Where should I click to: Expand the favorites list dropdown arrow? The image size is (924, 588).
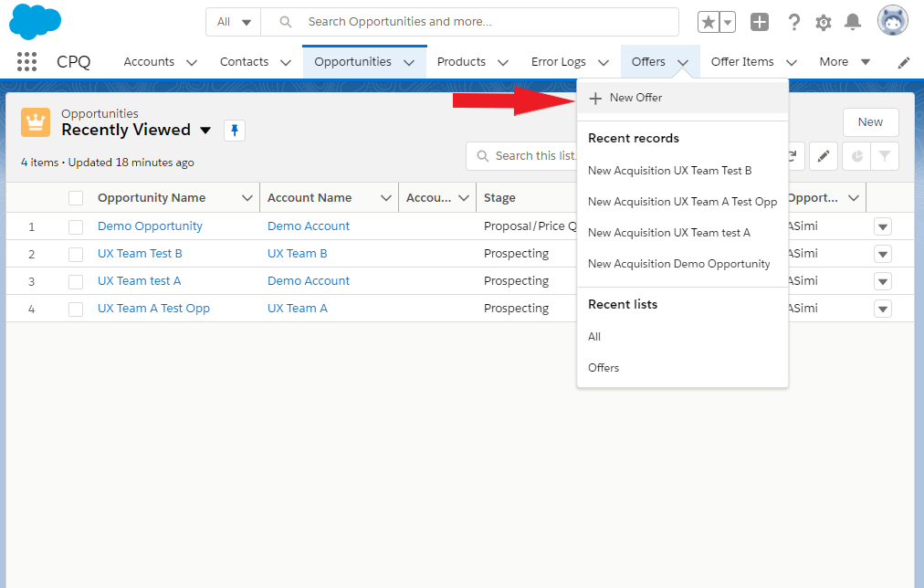click(728, 23)
